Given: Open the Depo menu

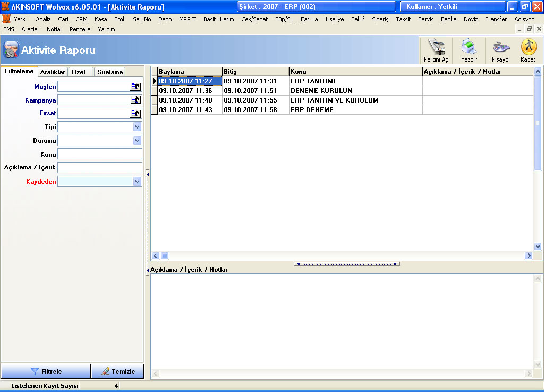Looking at the screenshot, I should tap(165, 20).
